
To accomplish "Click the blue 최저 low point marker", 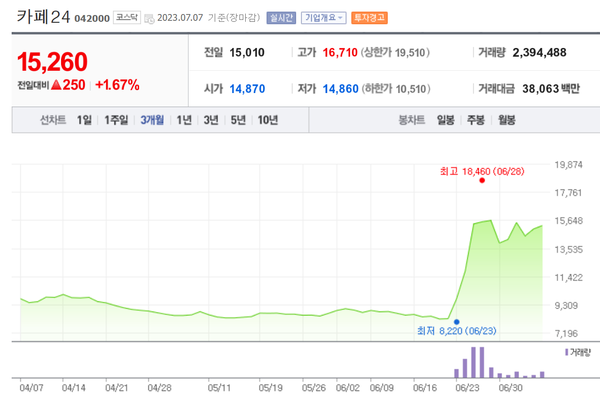I will tap(457, 322).
